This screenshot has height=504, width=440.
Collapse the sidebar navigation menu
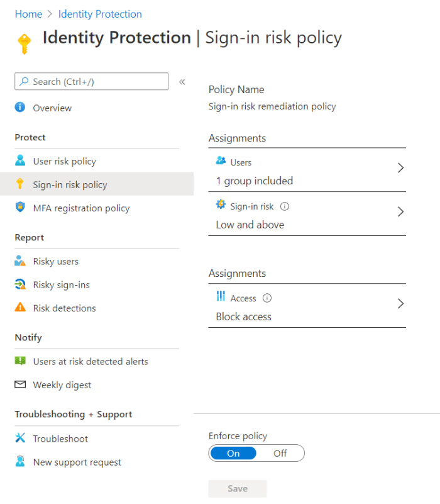coord(182,82)
